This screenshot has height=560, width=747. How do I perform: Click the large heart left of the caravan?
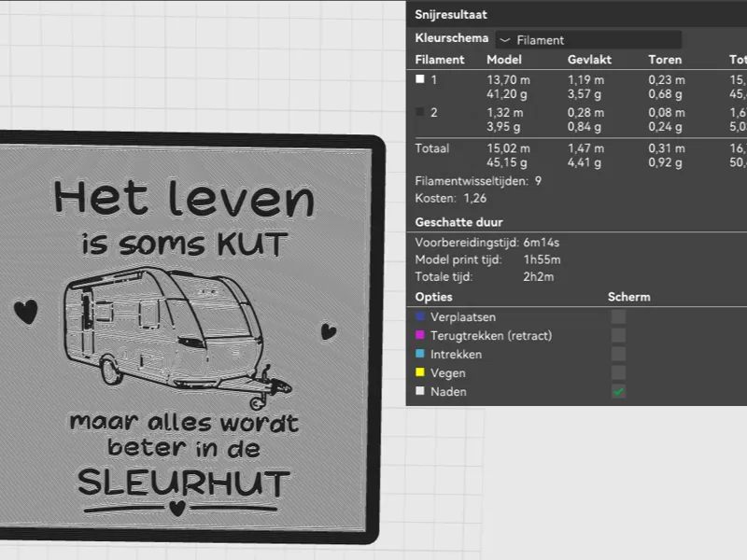26,312
